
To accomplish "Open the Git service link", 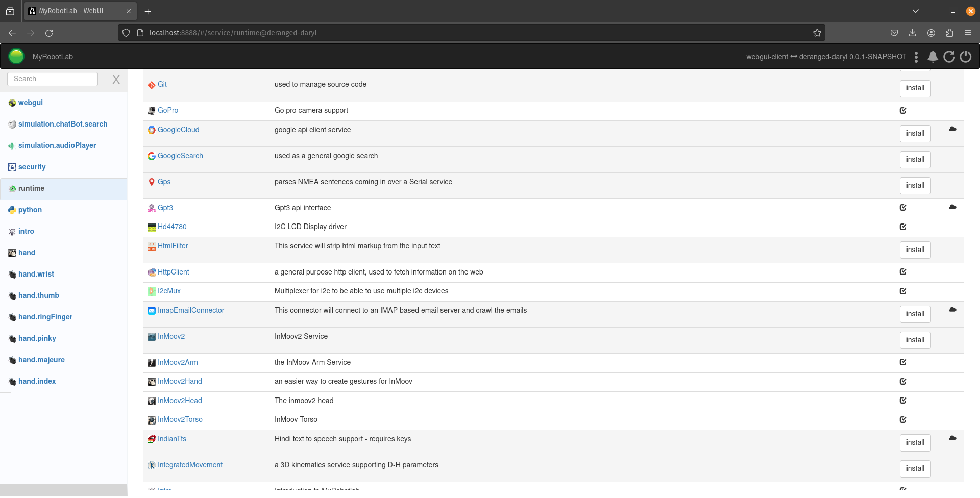I will pyautogui.click(x=162, y=85).
